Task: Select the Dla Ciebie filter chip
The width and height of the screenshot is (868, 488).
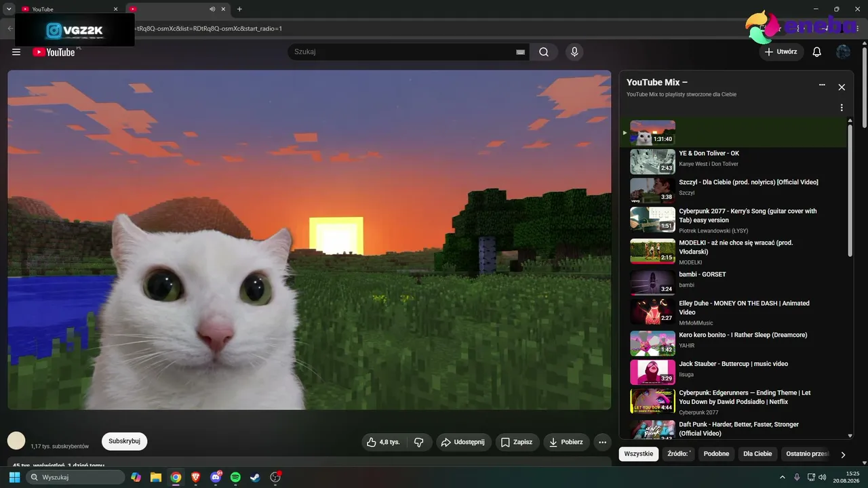Action: (x=757, y=454)
